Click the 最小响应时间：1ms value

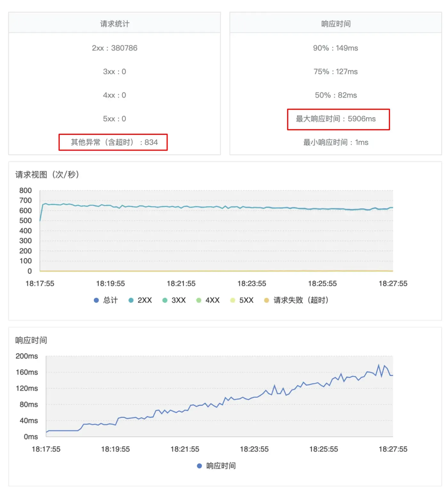pos(336,142)
